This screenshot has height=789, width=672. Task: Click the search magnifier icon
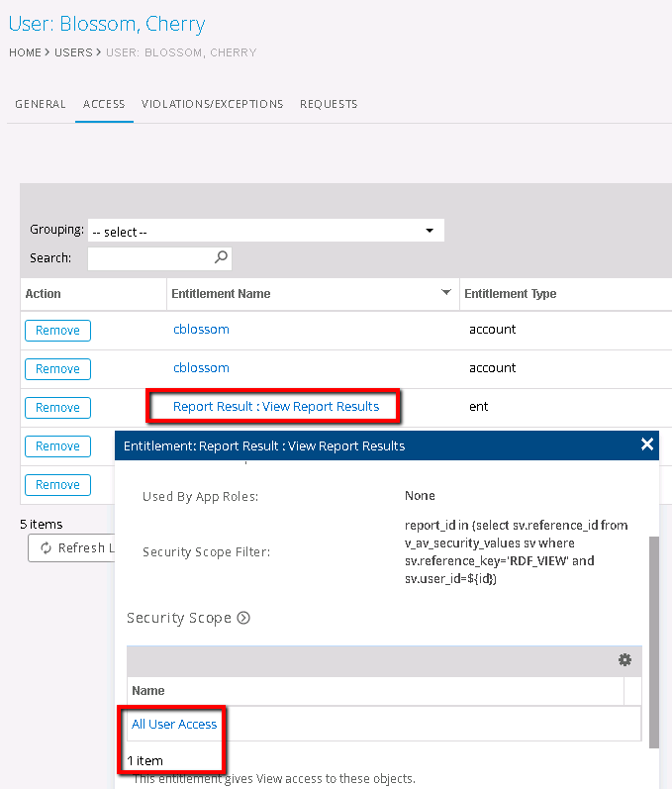[x=222, y=257]
